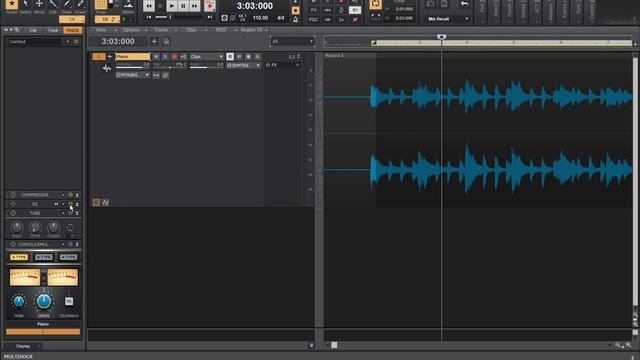Viewport: 640px width, 360px height.
Task: Click the Mix Recall undo arrow
Action: 464,4
